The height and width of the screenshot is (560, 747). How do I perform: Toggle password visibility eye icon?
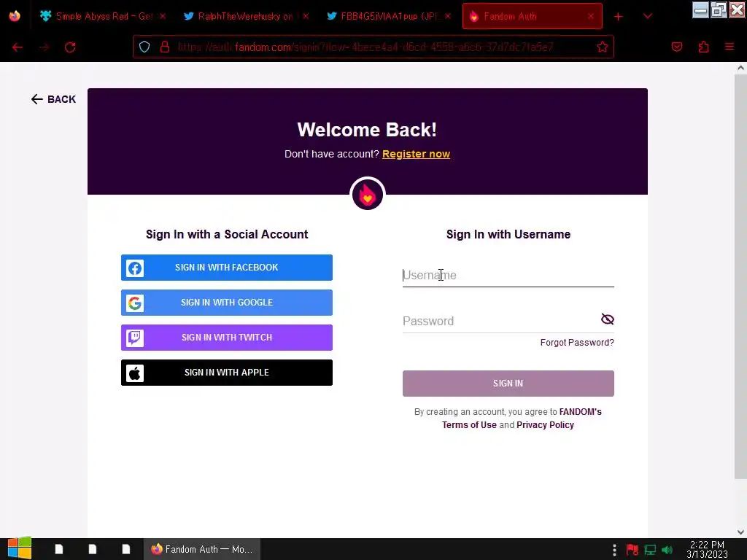point(608,319)
